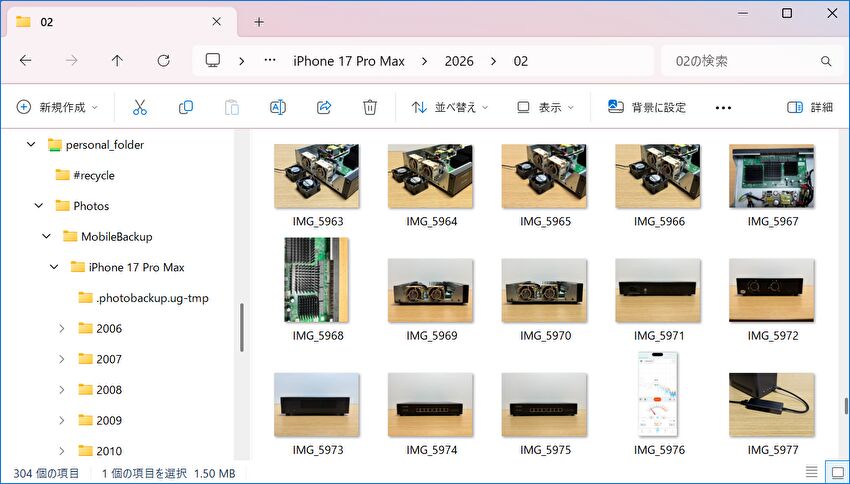This screenshot has width=850, height=484.
Task: Open the 並べ替え sort dropdown
Action: coord(450,107)
